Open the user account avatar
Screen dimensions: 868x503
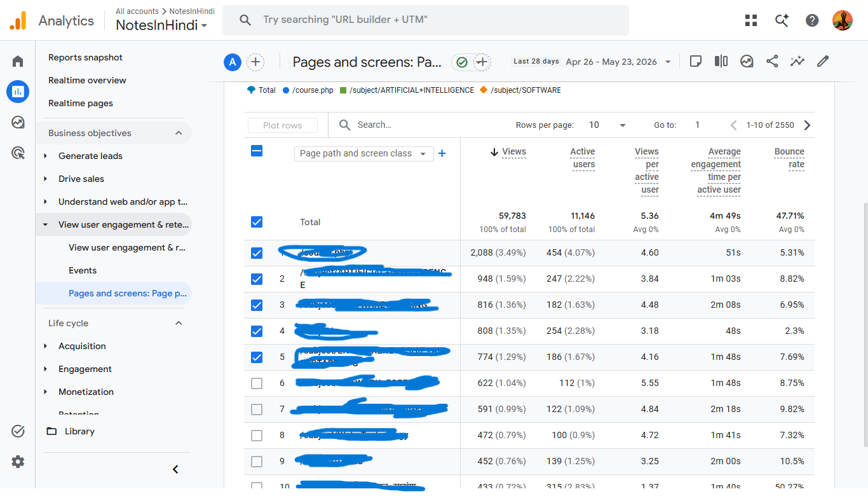843,20
